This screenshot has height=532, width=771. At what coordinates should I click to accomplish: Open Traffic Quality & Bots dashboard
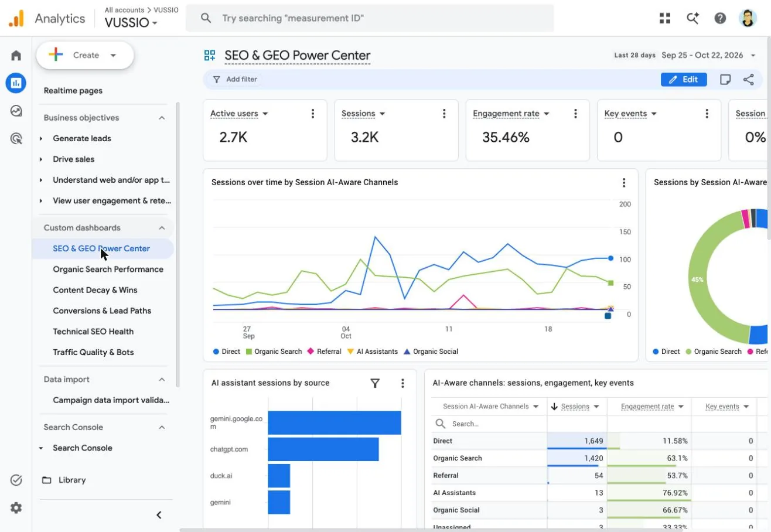click(x=93, y=352)
